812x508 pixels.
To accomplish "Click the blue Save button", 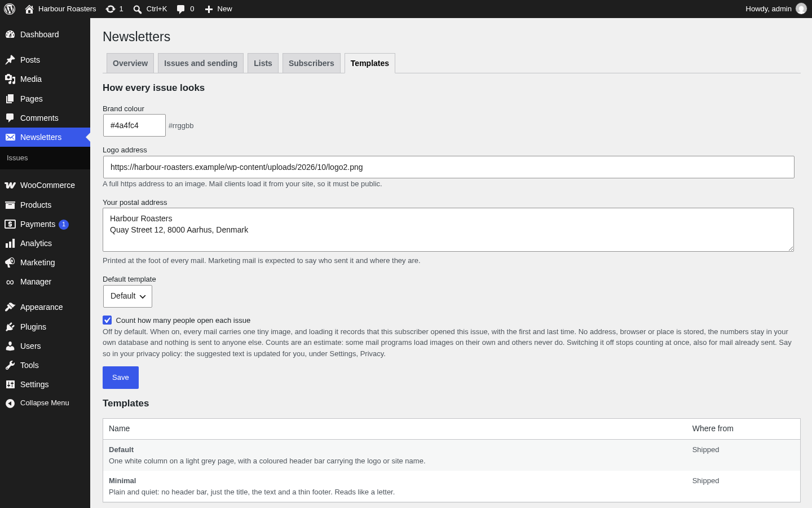I will point(121,378).
